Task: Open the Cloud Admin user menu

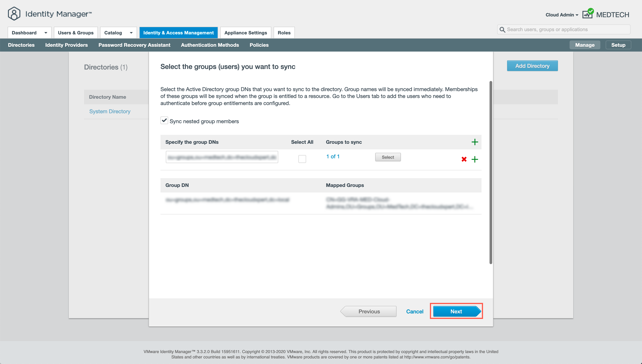Action: point(562,15)
